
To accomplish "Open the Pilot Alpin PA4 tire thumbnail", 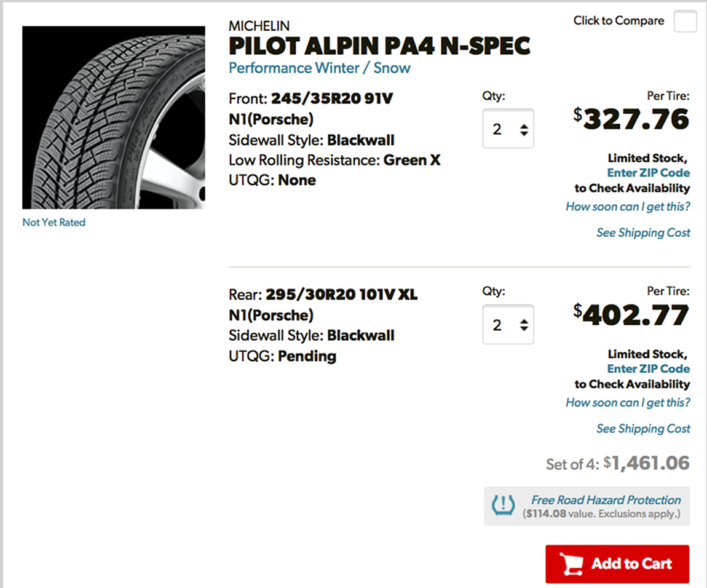I will click(x=114, y=117).
